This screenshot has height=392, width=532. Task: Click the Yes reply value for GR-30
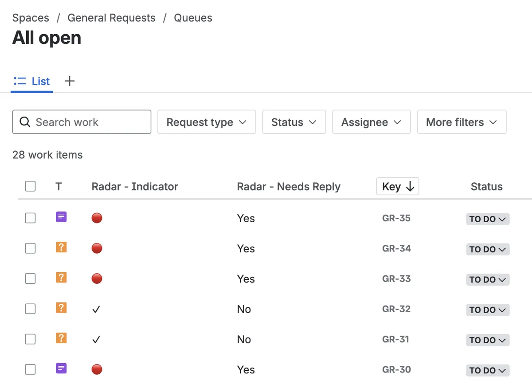coord(246,369)
